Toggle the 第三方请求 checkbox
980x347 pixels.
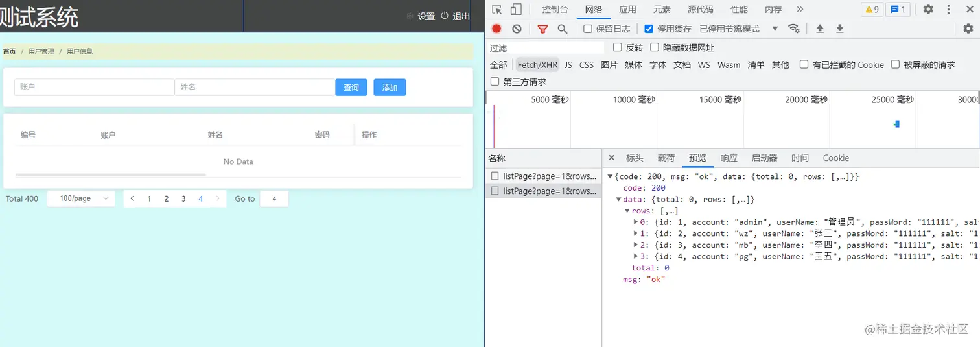point(495,82)
